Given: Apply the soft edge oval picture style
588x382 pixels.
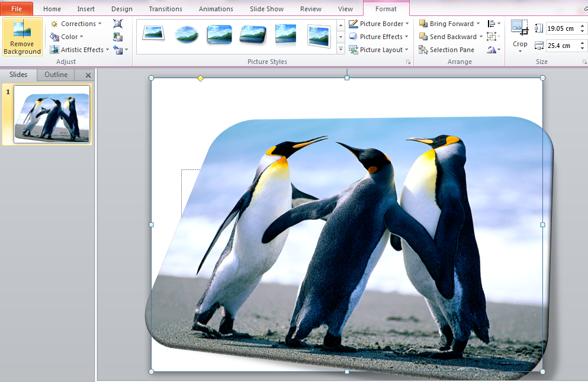Looking at the screenshot, I should (x=187, y=34).
